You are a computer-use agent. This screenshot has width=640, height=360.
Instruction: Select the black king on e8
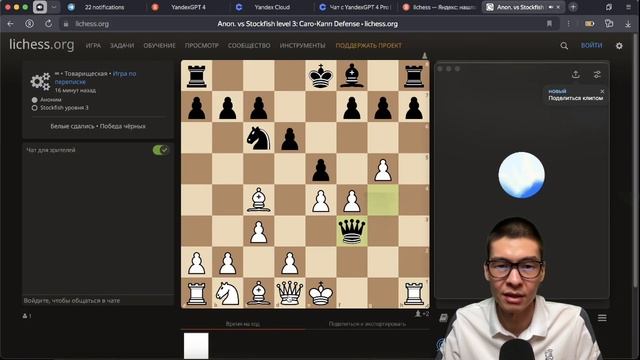click(321, 76)
